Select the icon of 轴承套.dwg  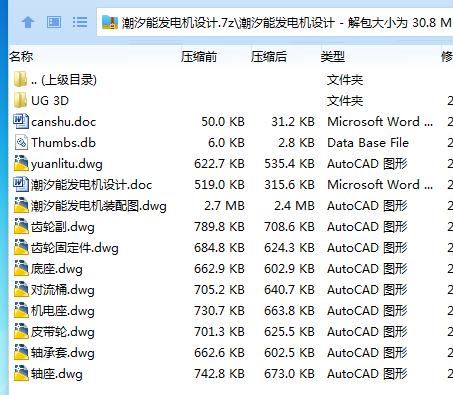tap(21, 352)
